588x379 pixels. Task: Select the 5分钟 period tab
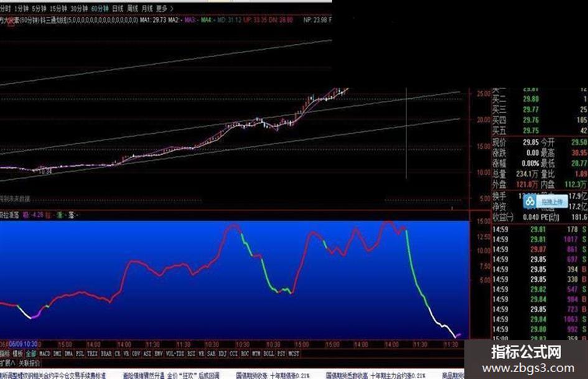[x=38, y=8]
